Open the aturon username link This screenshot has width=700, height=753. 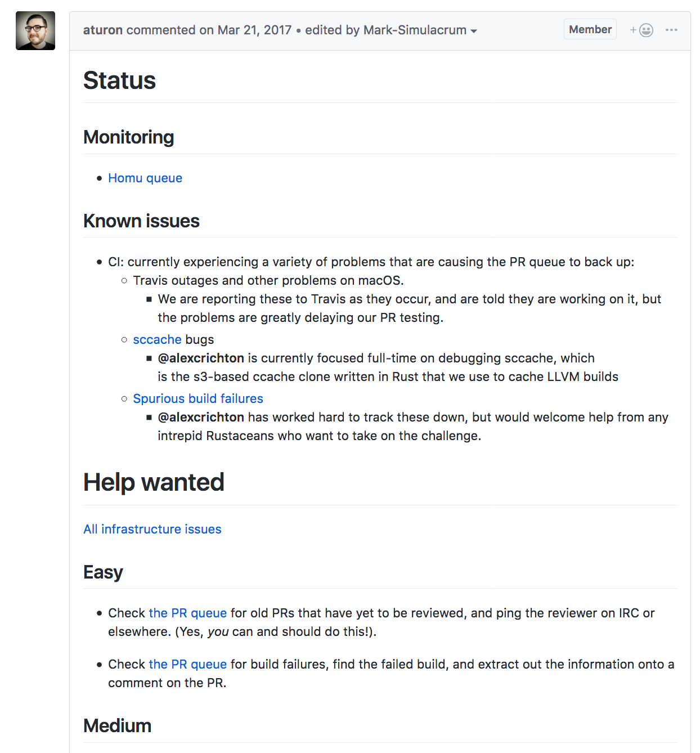(x=103, y=30)
